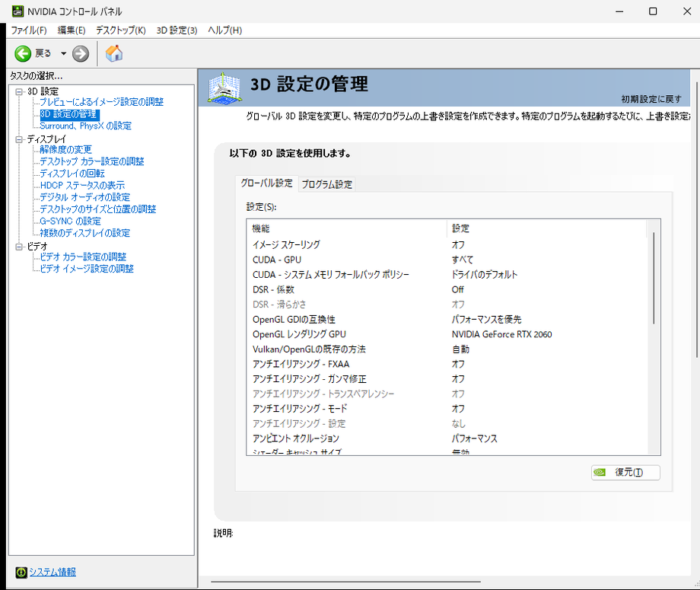Select ビデオ イメージ設定の調整 tree item
700x590 pixels.
[x=87, y=269]
